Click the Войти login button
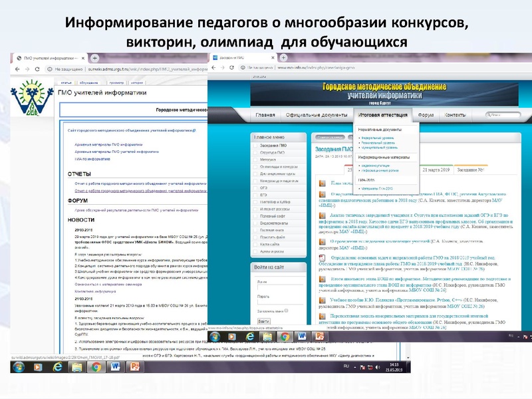Screen dimensions: 532x399 coord(263,321)
